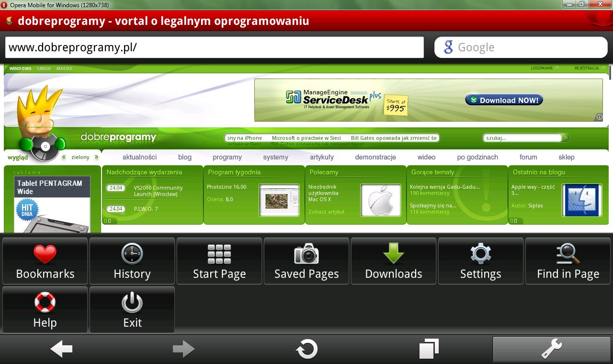Open browsing History
The height and width of the screenshot is (364, 613).
coord(132,261)
